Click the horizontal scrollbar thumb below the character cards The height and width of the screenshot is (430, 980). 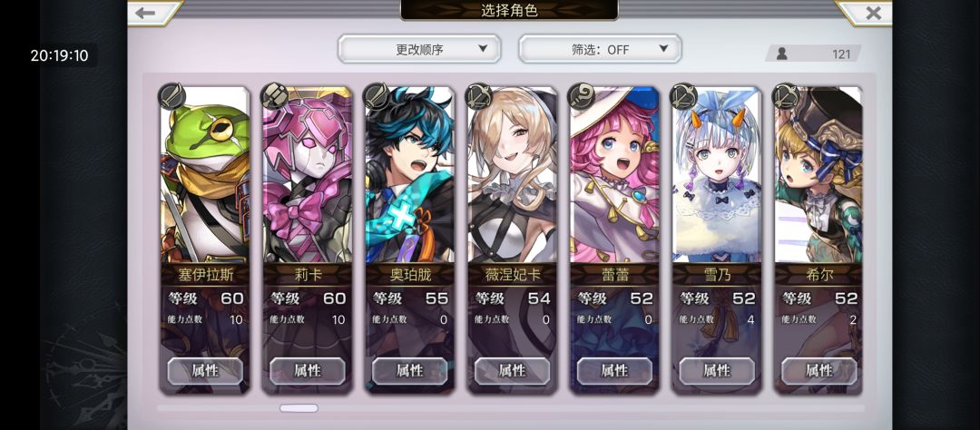point(299,408)
